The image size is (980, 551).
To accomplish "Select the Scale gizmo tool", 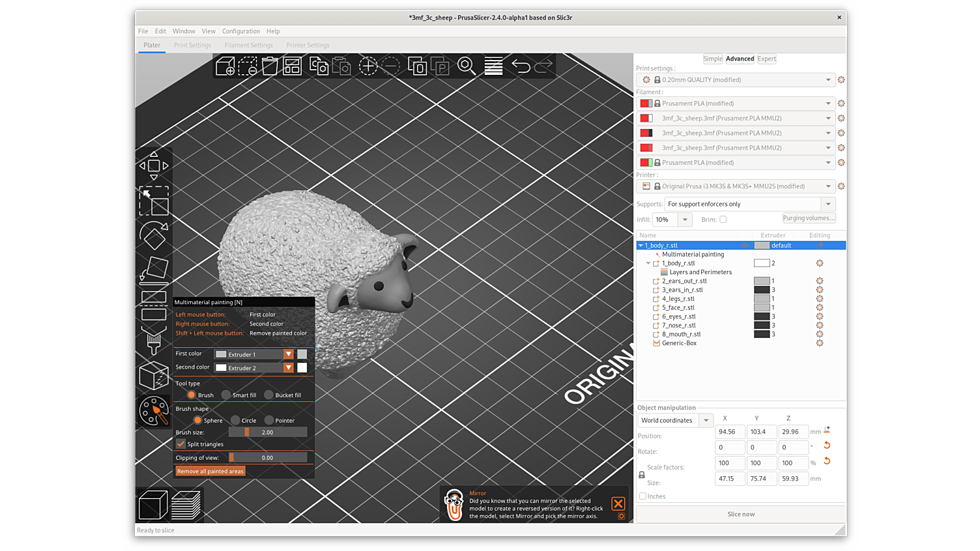I will 154,201.
